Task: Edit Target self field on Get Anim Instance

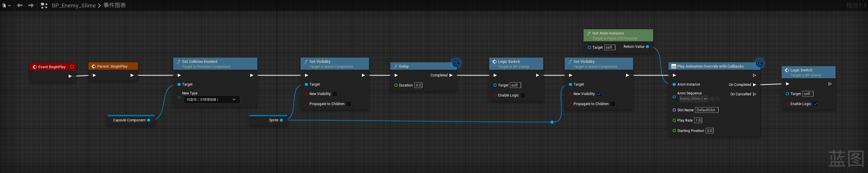Action: [610, 48]
